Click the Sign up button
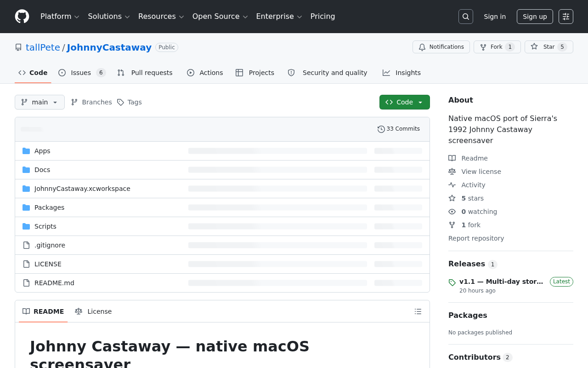 pos(535,17)
